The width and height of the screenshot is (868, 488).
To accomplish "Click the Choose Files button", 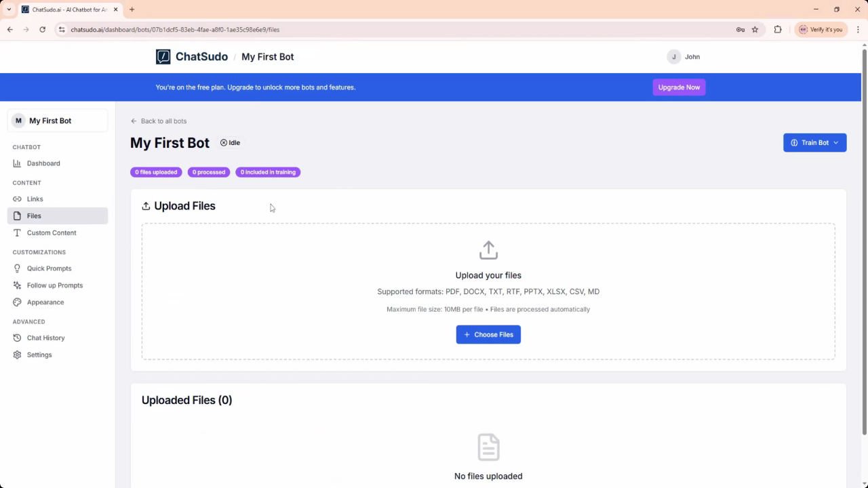I will point(488,335).
